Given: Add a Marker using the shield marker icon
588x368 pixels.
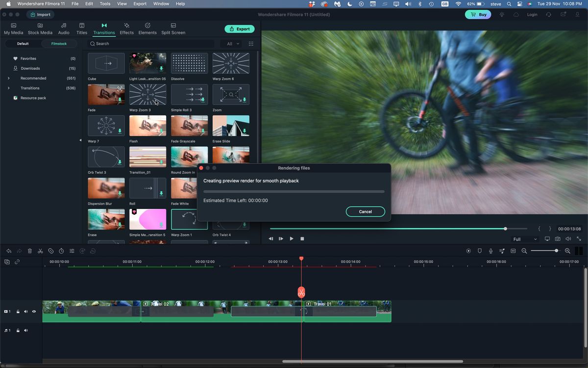Looking at the screenshot, I should click(480, 251).
